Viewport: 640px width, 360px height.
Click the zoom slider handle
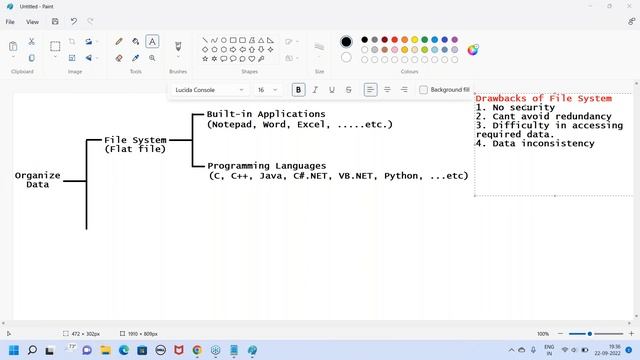590,334
